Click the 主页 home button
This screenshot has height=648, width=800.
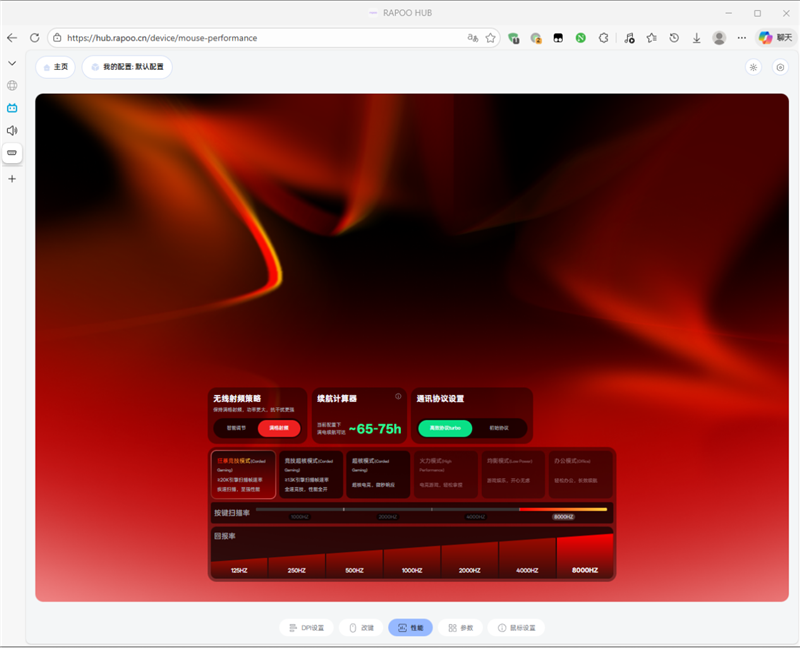[55, 67]
